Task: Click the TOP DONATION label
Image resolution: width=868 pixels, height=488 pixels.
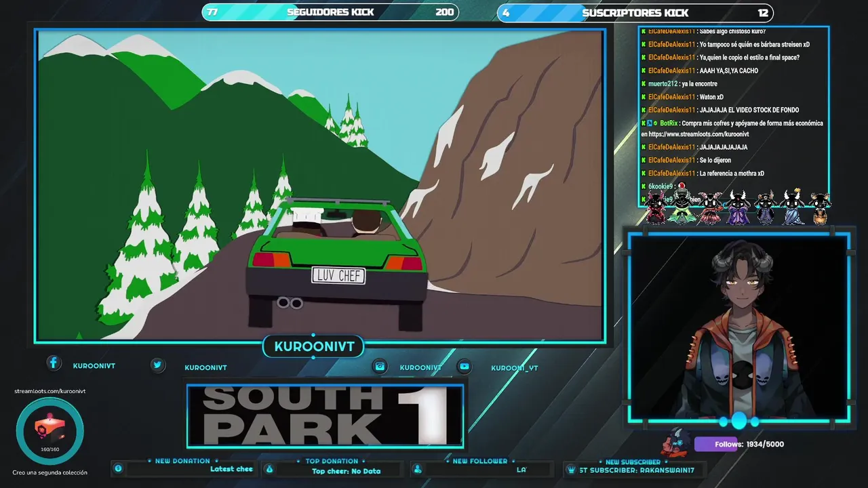Action: (332, 461)
